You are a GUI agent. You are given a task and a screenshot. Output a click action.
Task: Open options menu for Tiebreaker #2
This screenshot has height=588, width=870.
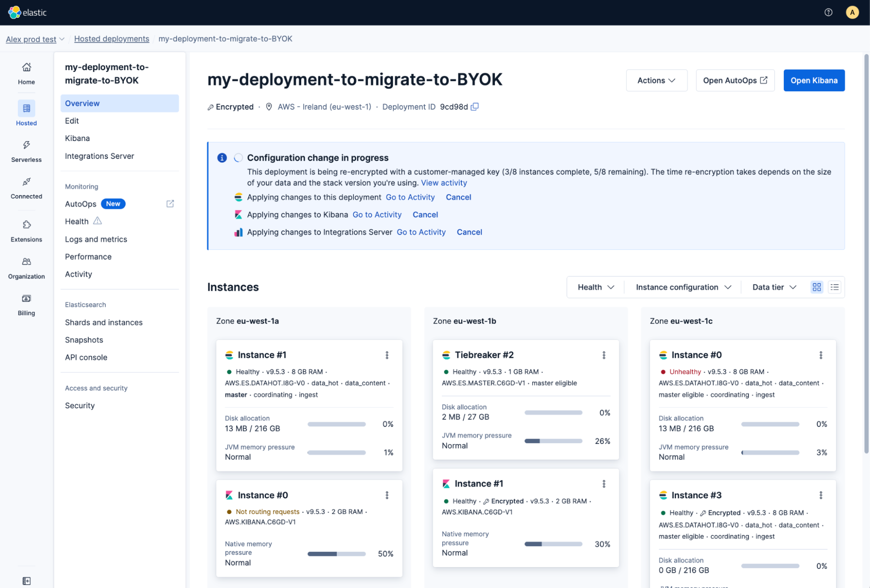[x=604, y=355]
